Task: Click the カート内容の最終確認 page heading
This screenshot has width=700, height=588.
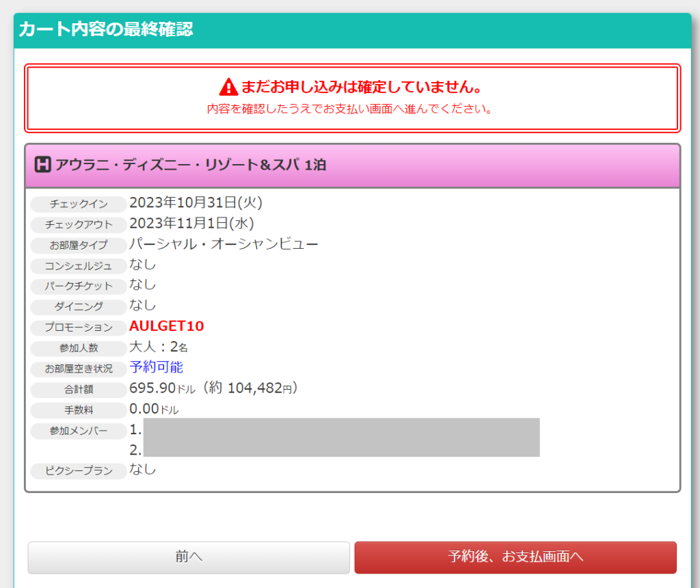Action: point(106,29)
